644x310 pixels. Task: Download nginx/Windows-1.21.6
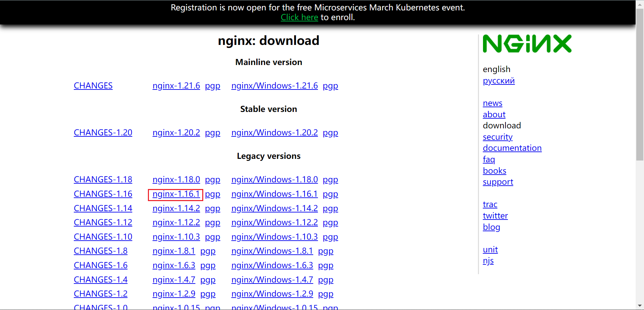[274, 85]
